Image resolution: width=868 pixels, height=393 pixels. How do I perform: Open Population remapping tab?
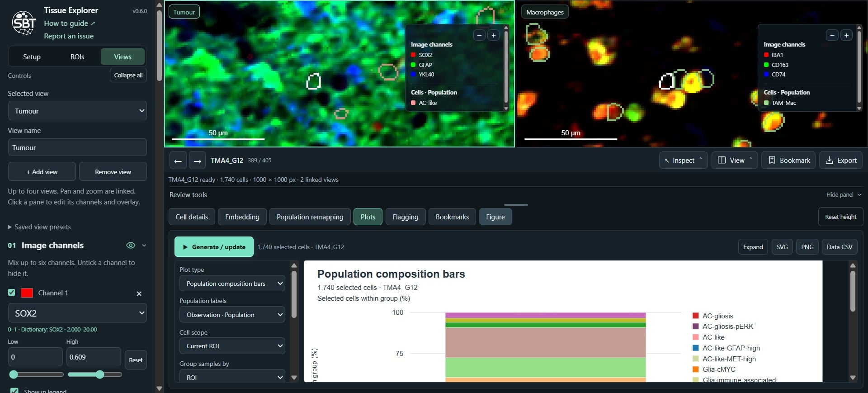(310, 217)
